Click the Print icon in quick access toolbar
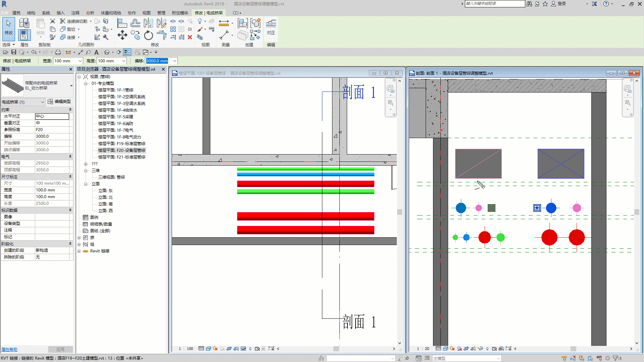The width and height of the screenshot is (644, 362). click(x=58, y=52)
